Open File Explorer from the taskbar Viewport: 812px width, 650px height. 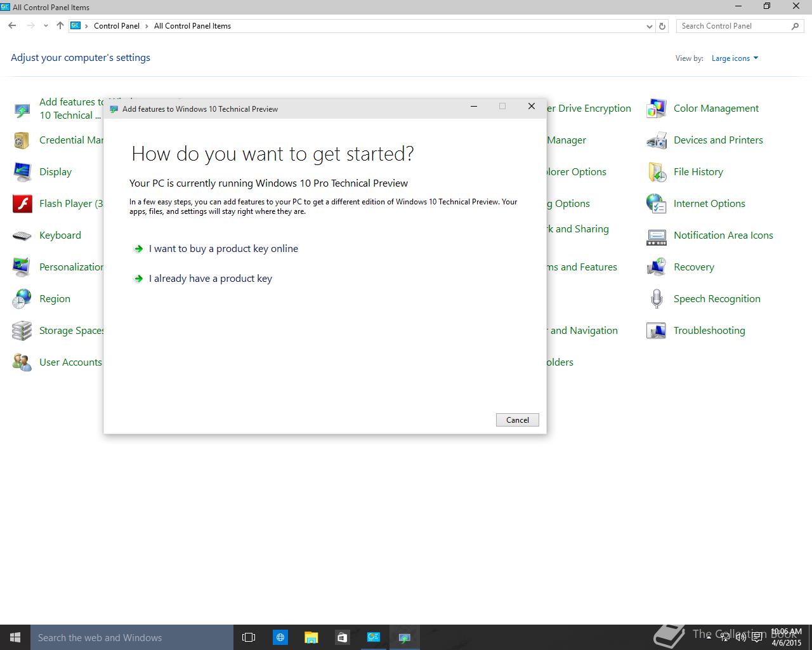pos(311,637)
